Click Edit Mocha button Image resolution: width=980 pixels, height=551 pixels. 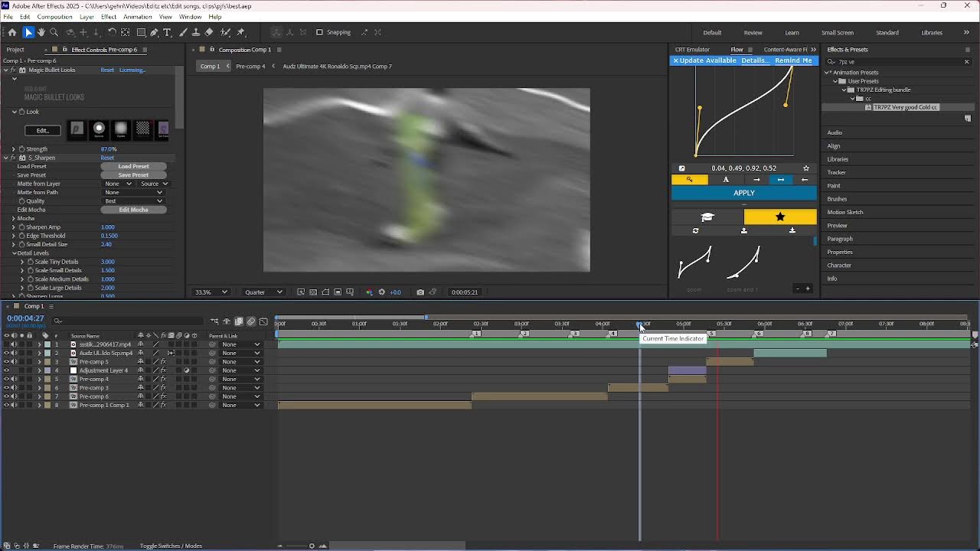click(133, 210)
